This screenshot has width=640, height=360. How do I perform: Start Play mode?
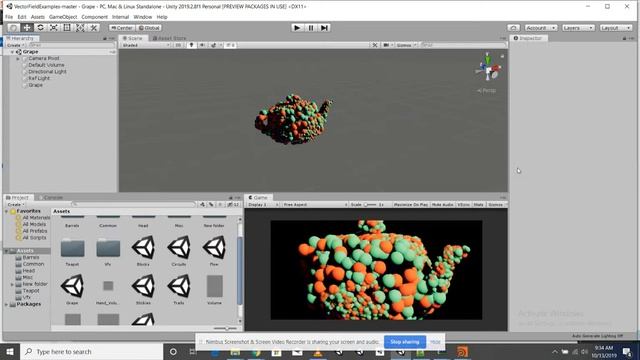click(297, 27)
